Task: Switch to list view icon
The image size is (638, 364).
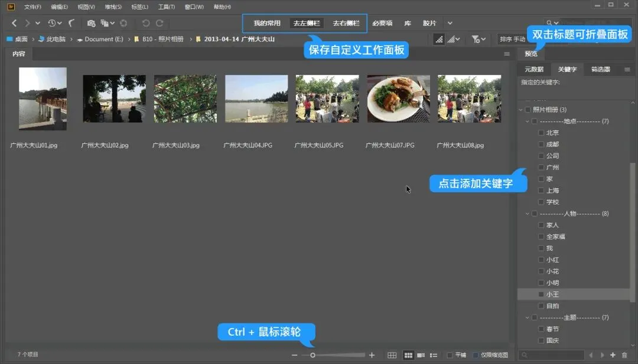Action: coord(434,355)
